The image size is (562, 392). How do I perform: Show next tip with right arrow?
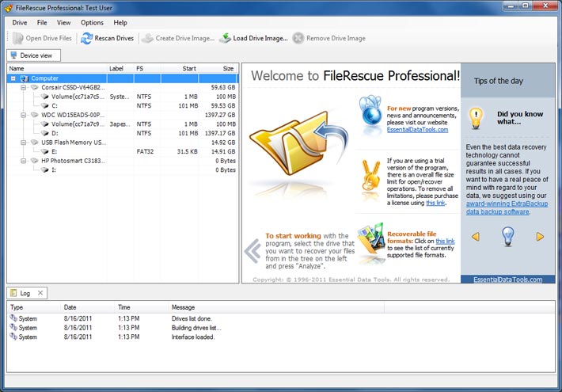pos(540,237)
